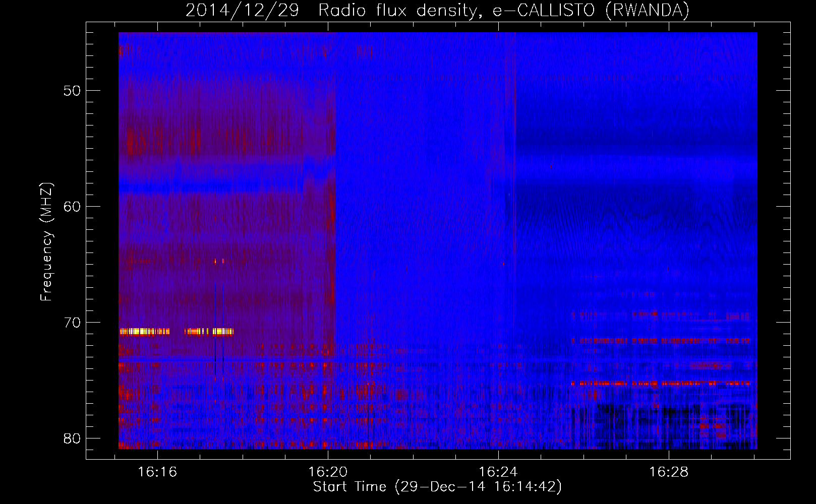This screenshot has height=504, width=816.
Task: Click the bright yellow emission streak near 71 MHz
Action: tap(177, 332)
